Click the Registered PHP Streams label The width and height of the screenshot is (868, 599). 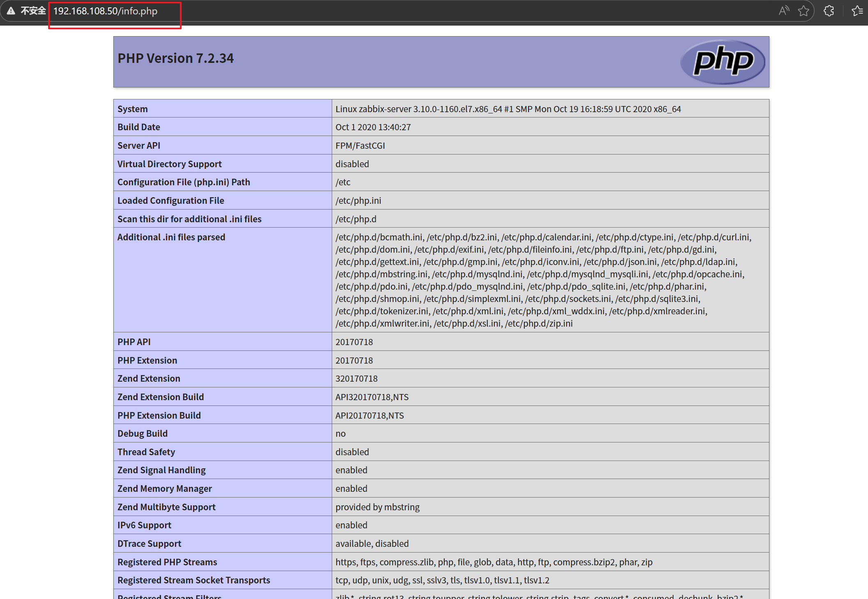coord(167,562)
